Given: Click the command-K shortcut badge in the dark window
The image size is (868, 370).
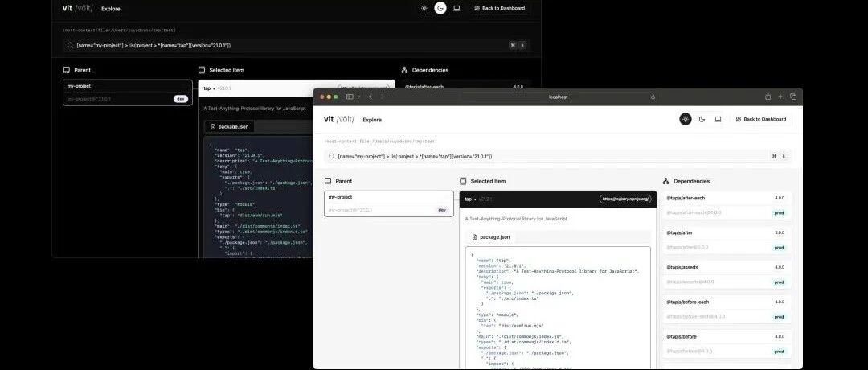Looking at the screenshot, I should click(x=517, y=45).
